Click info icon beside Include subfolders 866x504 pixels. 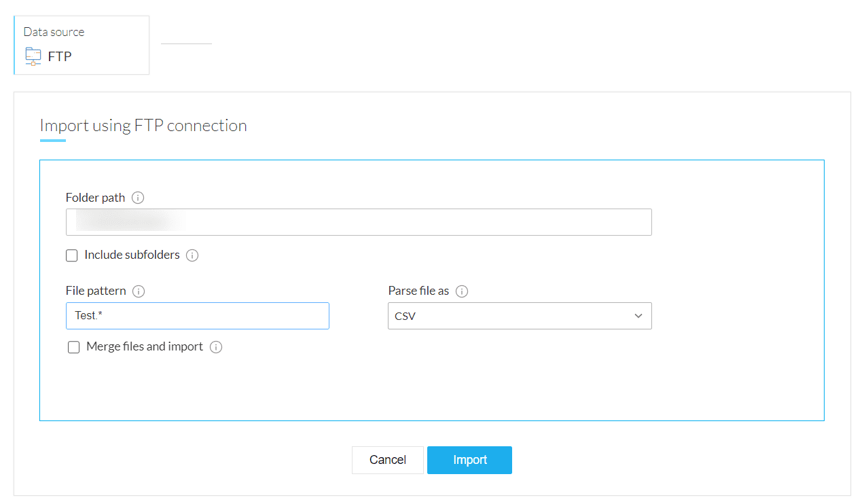click(192, 255)
